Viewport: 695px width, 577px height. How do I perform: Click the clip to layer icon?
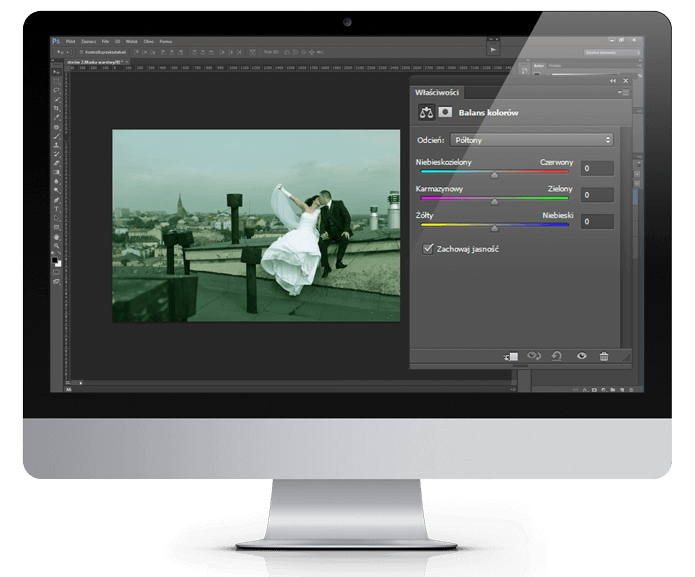click(511, 355)
